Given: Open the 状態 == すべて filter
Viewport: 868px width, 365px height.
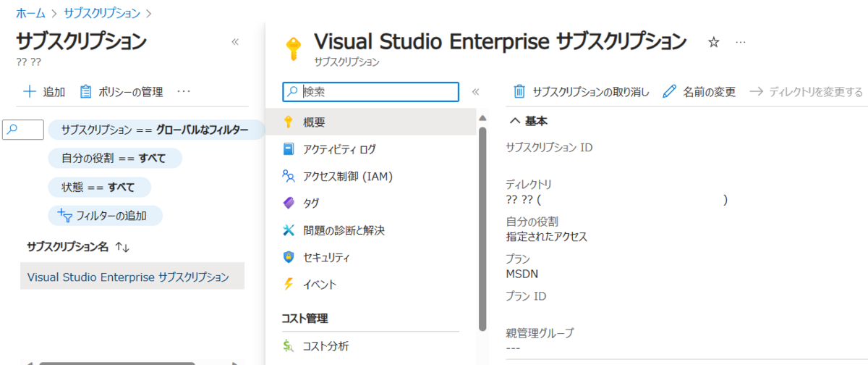Looking at the screenshot, I should (99, 187).
